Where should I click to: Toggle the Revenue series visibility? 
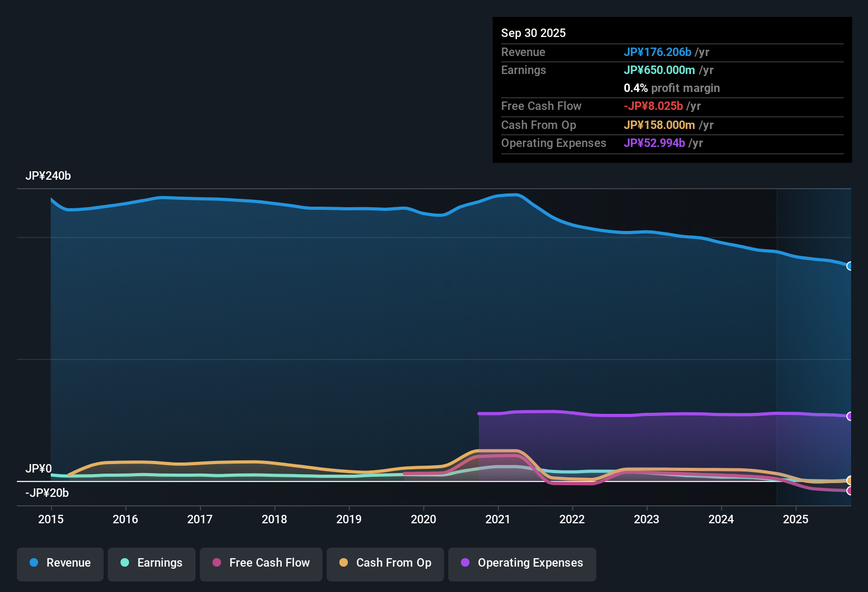click(x=60, y=563)
